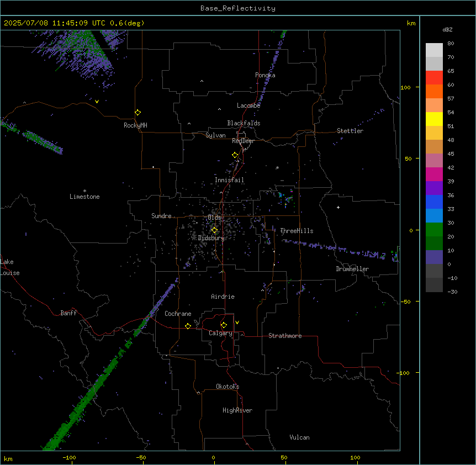Click the dBZ legend heading

click(447, 29)
